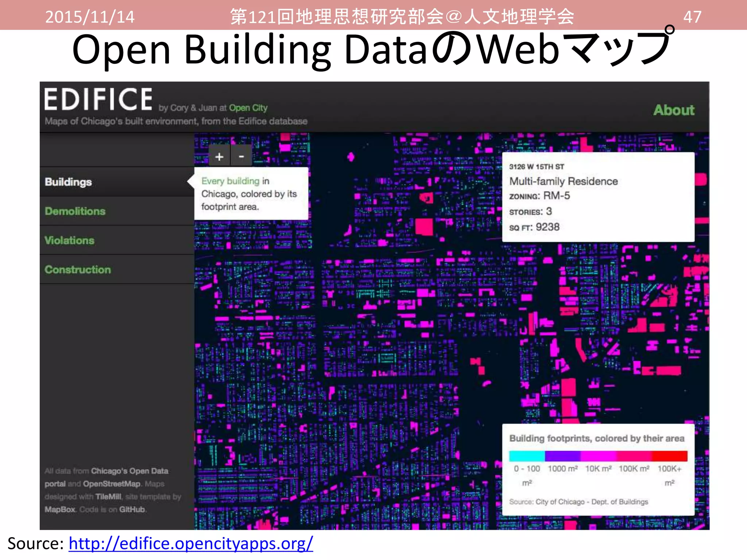Click the 'SQ FT: 9238' value

click(x=534, y=227)
